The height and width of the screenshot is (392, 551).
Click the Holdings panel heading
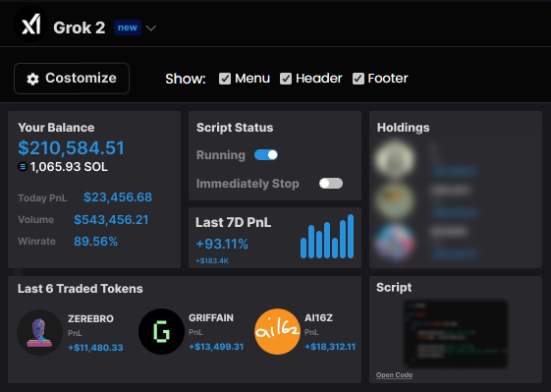pyautogui.click(x=403, y=128)
